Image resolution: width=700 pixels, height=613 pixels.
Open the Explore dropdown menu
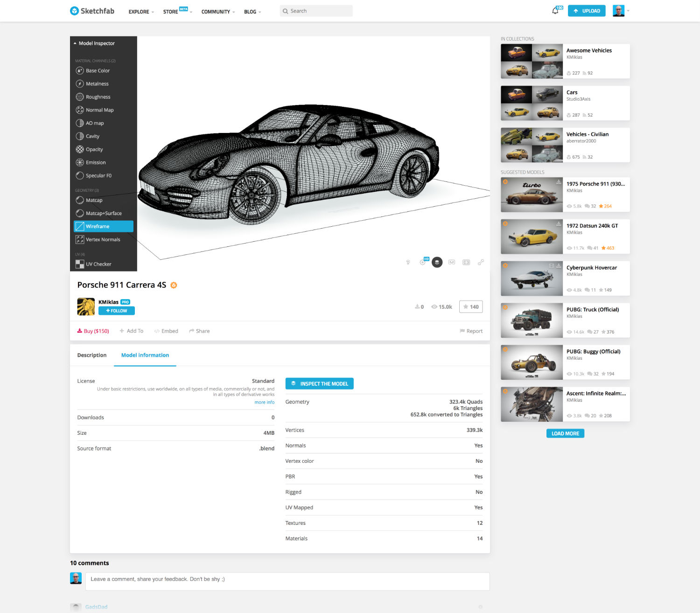[x=141, y=12]
